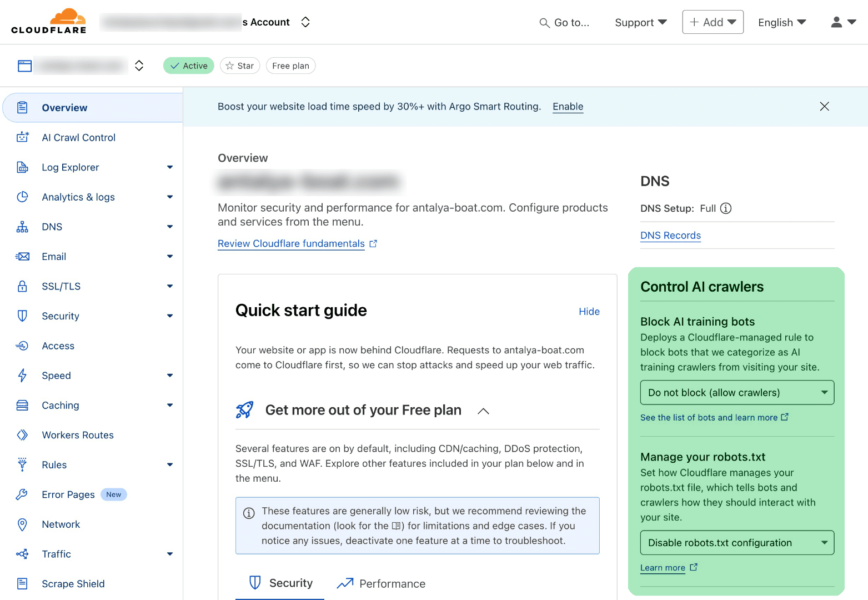
Task: Expand the Block AI training bots dropdown
Action: pos(737,392)
